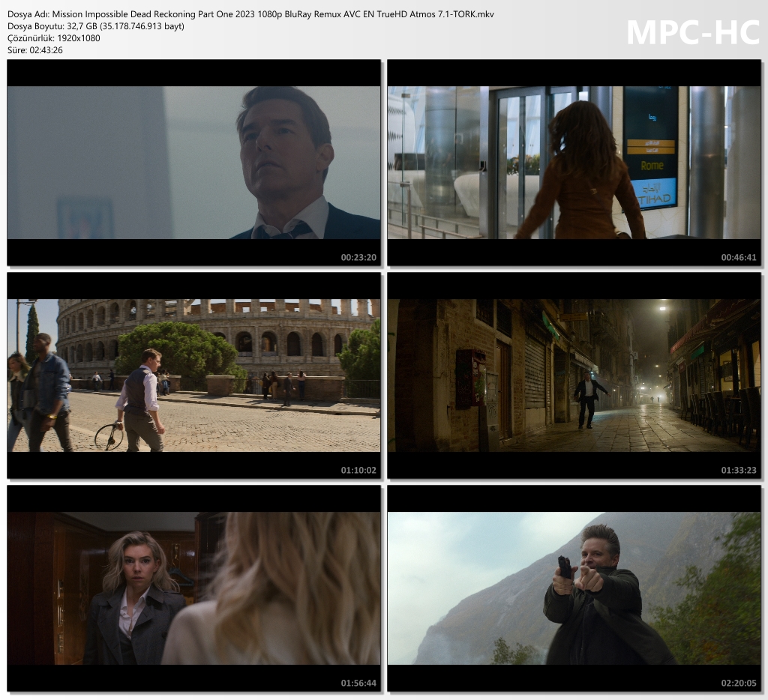Open the thumbnail with two blonde women

[x=193, y=588]
